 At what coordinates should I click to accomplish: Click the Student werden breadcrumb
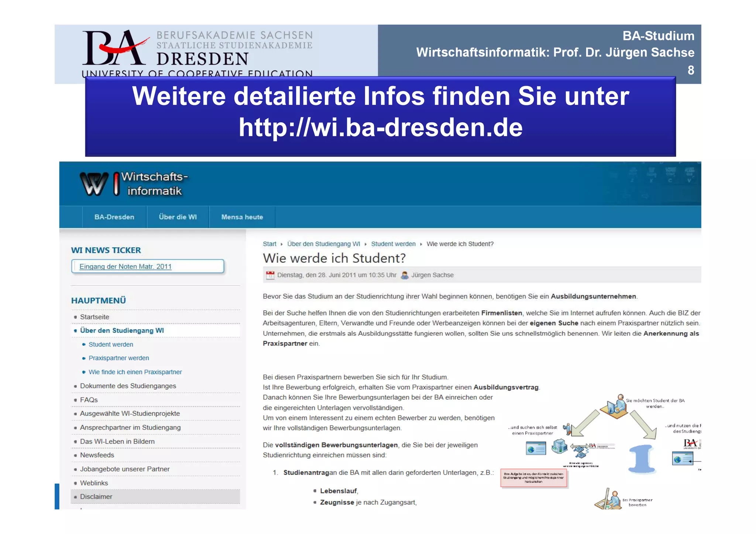pos(393,244)
